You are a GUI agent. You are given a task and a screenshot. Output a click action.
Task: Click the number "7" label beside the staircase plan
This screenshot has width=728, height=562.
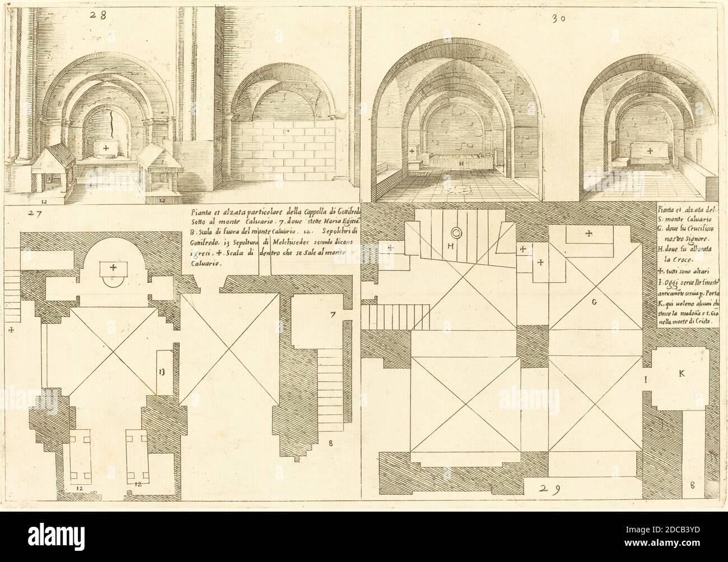point(332,315)
